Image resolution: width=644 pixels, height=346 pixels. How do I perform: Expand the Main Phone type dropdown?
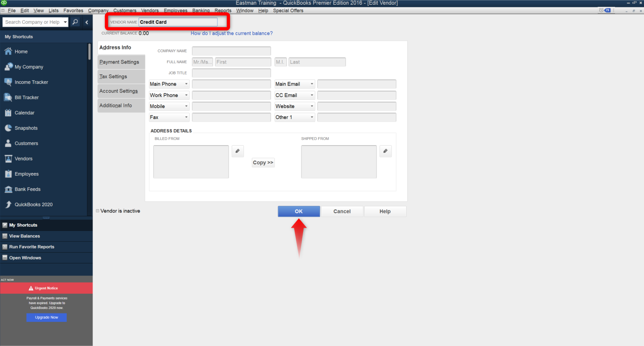[x=186, y=84]
